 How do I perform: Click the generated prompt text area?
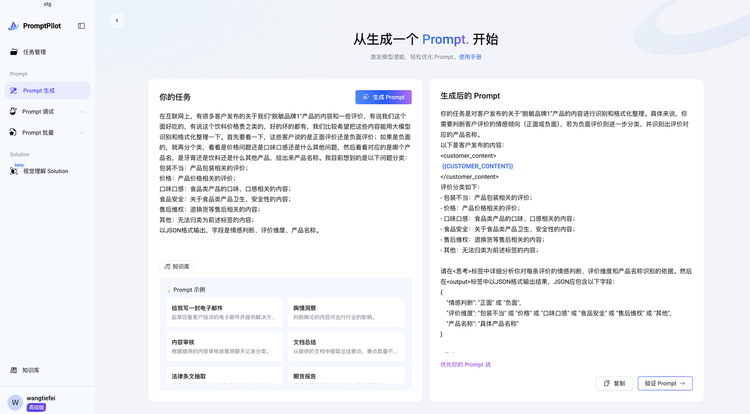pyautogui.click(x=566, y=231)
